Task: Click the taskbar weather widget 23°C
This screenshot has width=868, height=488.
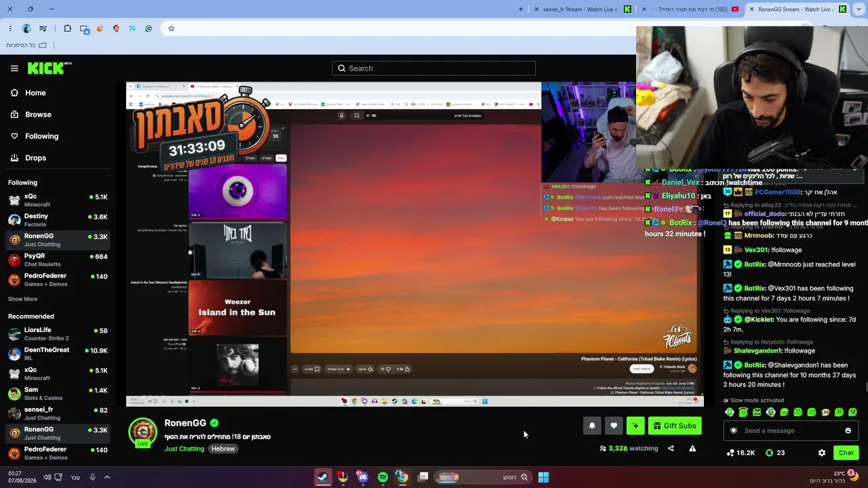Action: (834, 477)
